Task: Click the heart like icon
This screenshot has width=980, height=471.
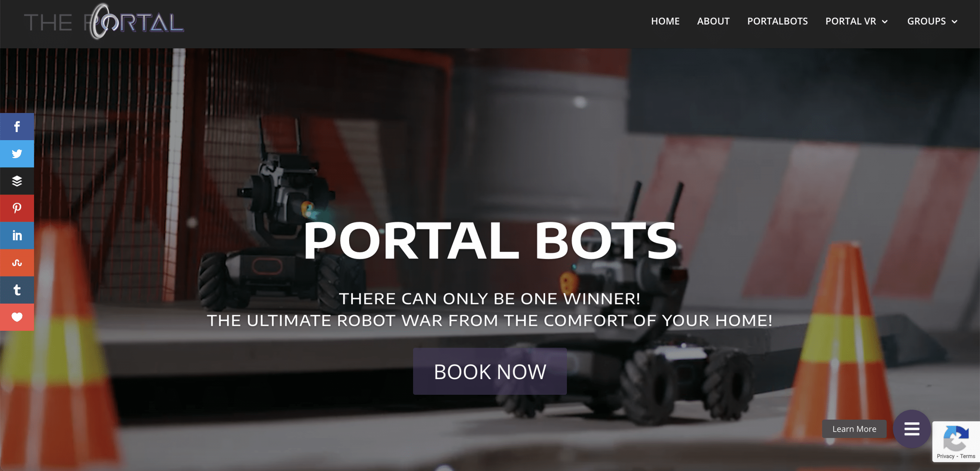Action: coord(17,317)
